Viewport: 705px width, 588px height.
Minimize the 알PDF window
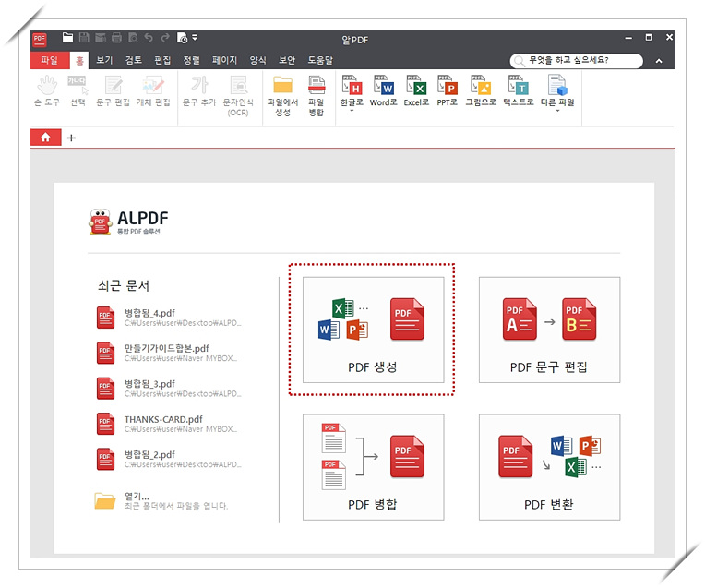(x=628, y=38)
